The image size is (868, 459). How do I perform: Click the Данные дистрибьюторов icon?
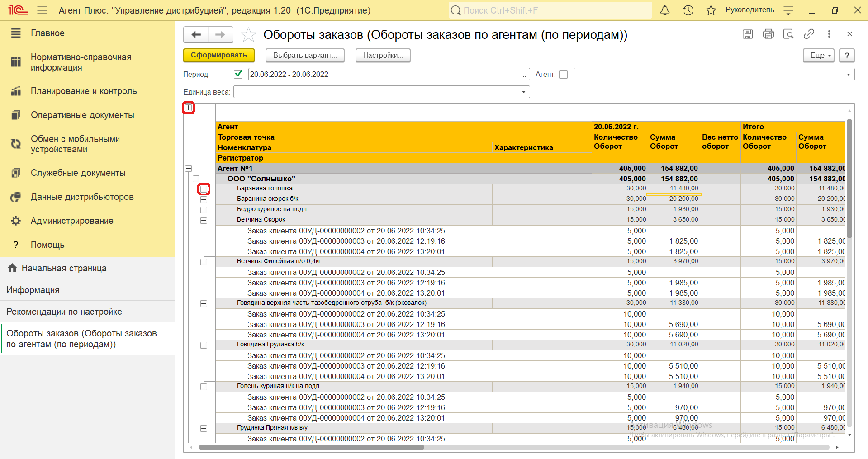[x=16, y=197]
